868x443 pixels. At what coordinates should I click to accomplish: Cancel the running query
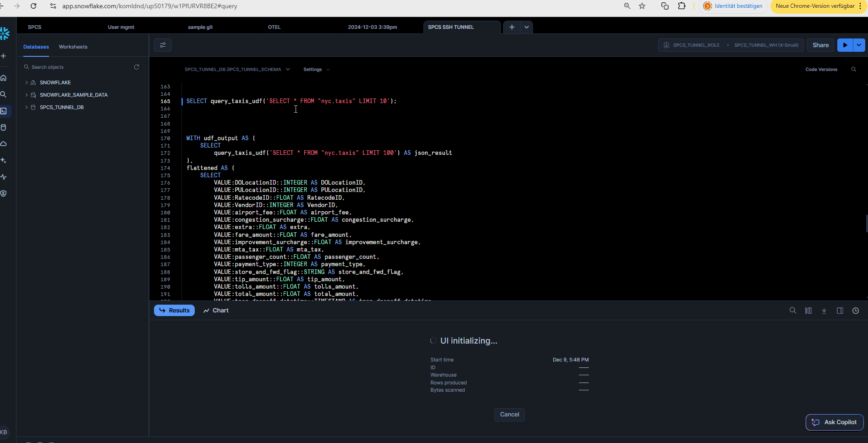tap(509, 414)
